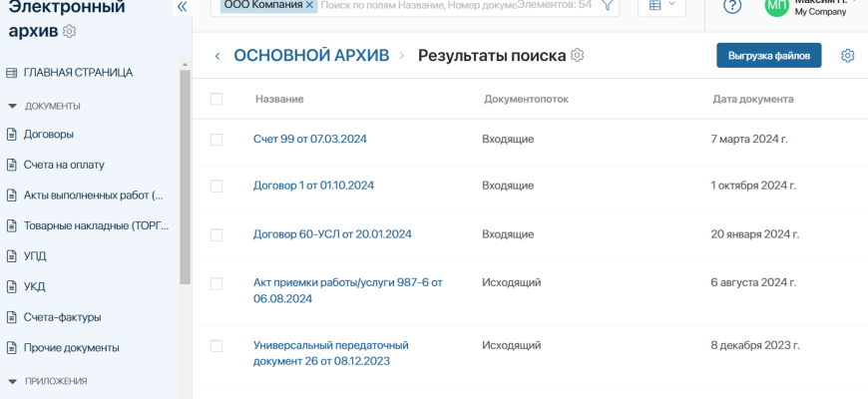The width and height of the screenshot is (868, 399).
Task: Open the help question mark icon
Action: (732, 6)
